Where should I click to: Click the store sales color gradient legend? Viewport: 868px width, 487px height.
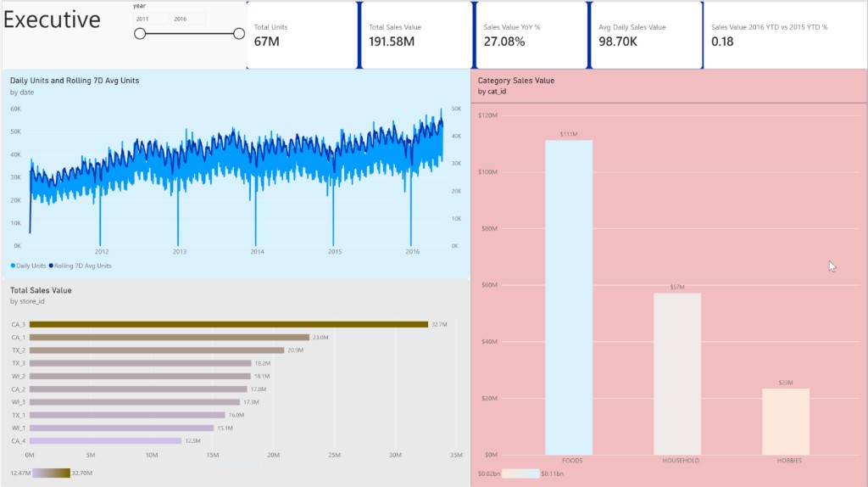tap(51, 473)
